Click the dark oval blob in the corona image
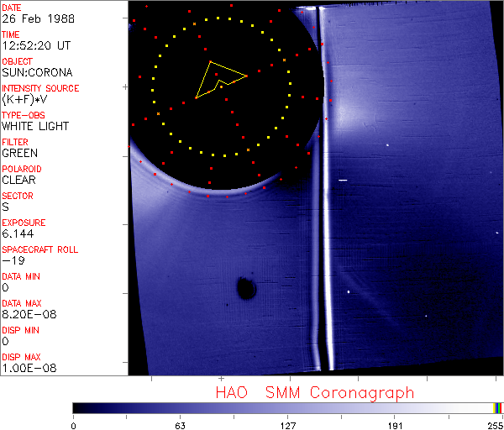Screen dimensions: 504x430 point(246,289)
